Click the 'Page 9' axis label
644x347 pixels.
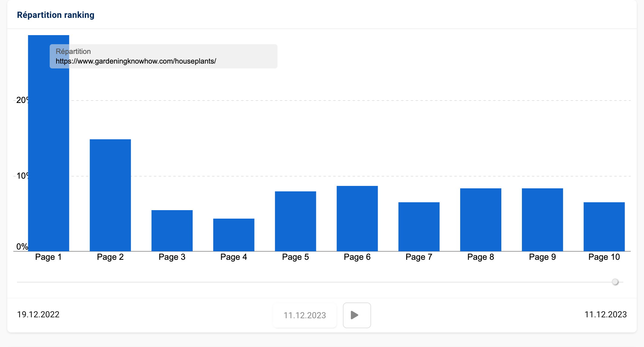(543, 257)
